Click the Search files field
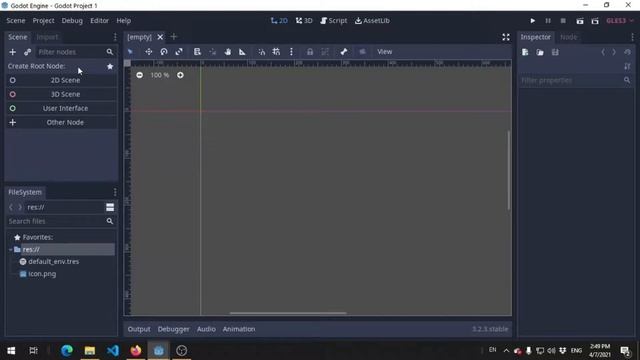The image size is (640, 360). pyautogui.click(x=61, y=221)
